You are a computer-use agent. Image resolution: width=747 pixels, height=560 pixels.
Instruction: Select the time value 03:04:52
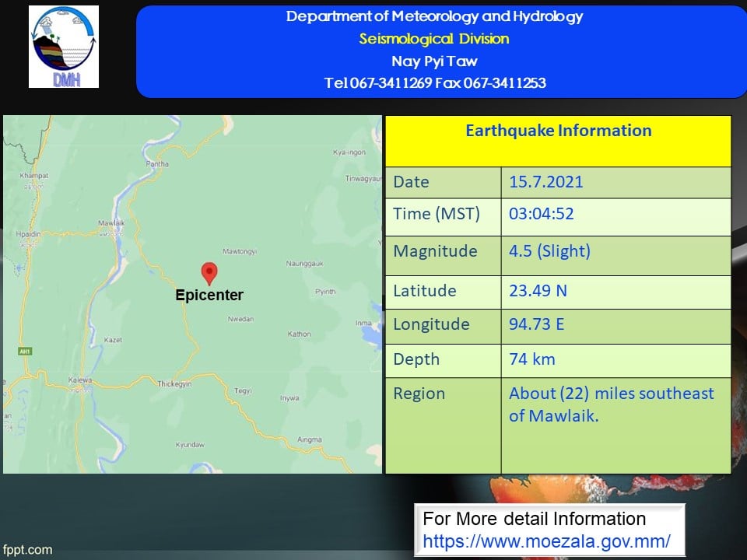(x=542, y=214)
